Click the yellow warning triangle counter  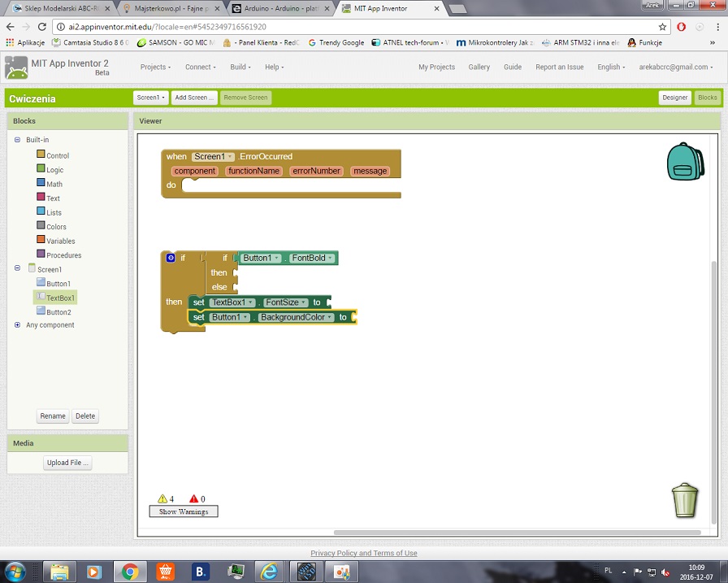(x=162, y=498)
